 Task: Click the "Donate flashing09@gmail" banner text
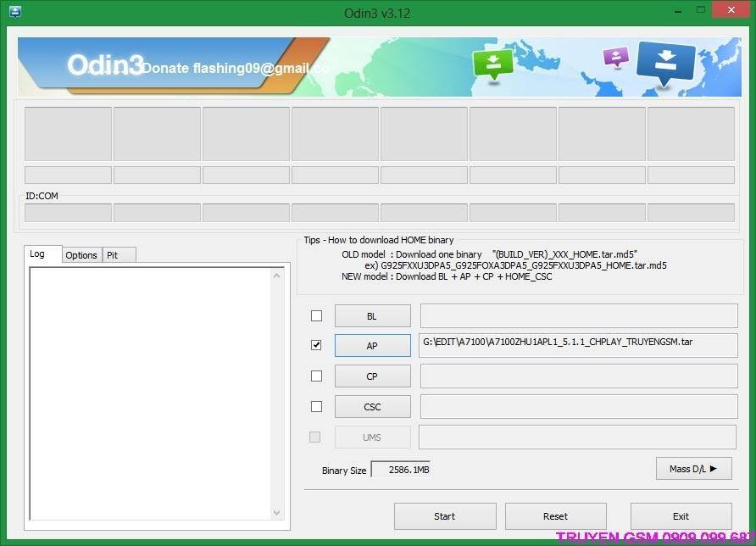point(226,68)
